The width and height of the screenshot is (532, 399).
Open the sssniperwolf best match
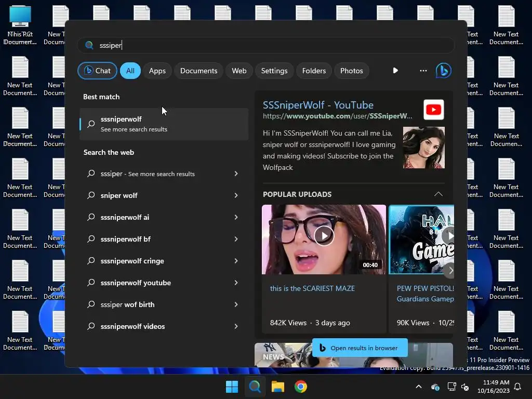coord(164,124)
